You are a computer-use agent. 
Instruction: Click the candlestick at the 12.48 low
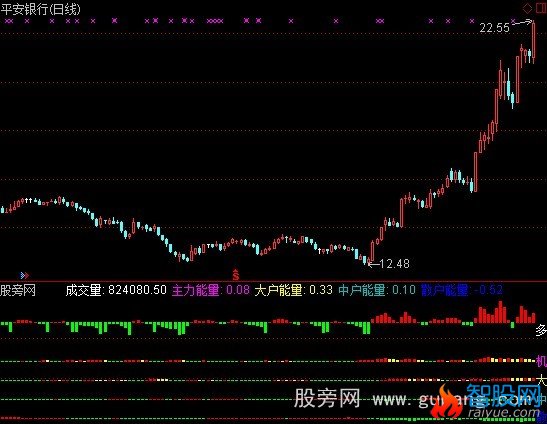pyautogui.click(x=369, y=260)
